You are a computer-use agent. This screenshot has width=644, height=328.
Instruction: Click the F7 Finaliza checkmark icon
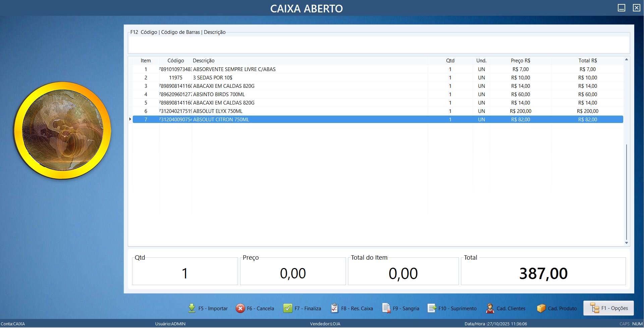288,308
